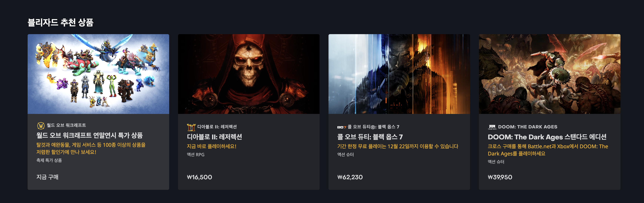Open the Diablo II skull artwork thumbnail

(249, 74)
